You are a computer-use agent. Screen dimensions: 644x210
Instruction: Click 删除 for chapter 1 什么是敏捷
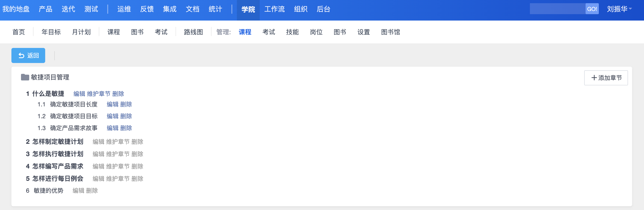[x=118, y=94]
